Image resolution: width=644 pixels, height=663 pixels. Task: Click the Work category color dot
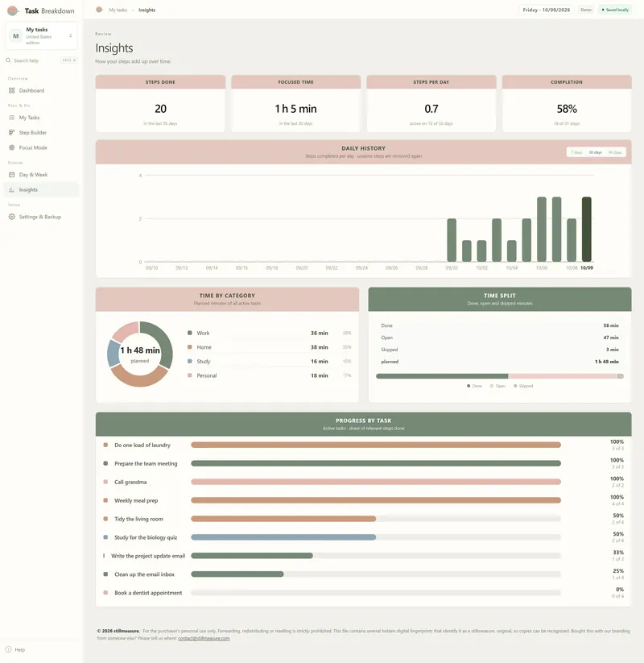(x=190, y=333)
